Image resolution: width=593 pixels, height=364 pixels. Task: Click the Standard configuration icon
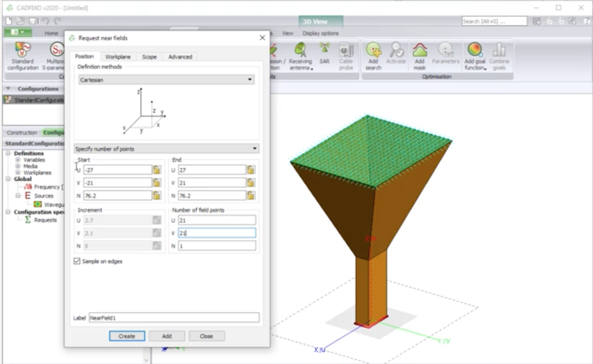pyautogui.click(x=23, y=50)
